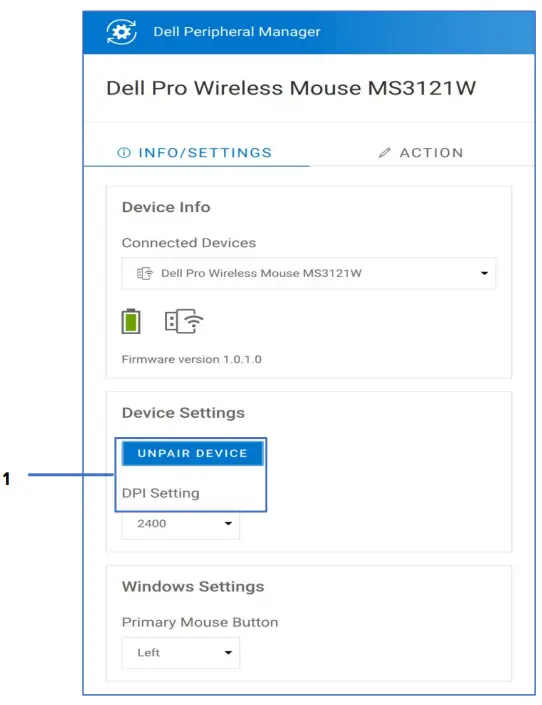Click the Device Info section title
This screenshot has width=542, height=705.
(166, 207)
